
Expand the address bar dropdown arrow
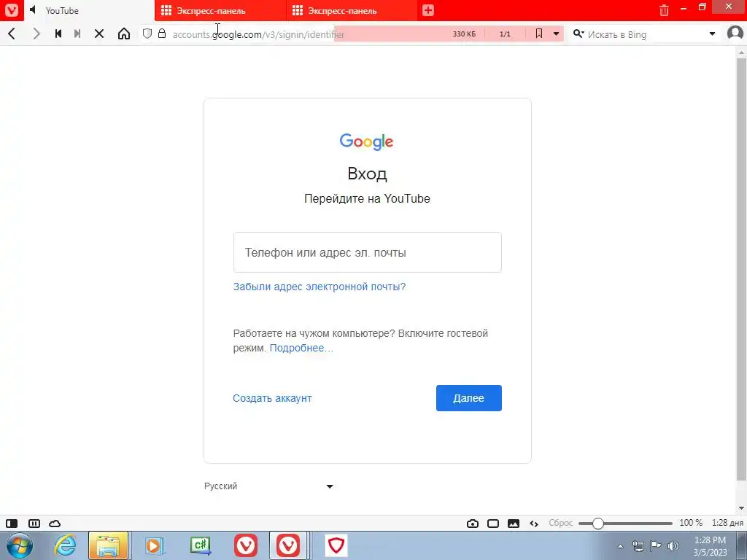coord(556,34)
